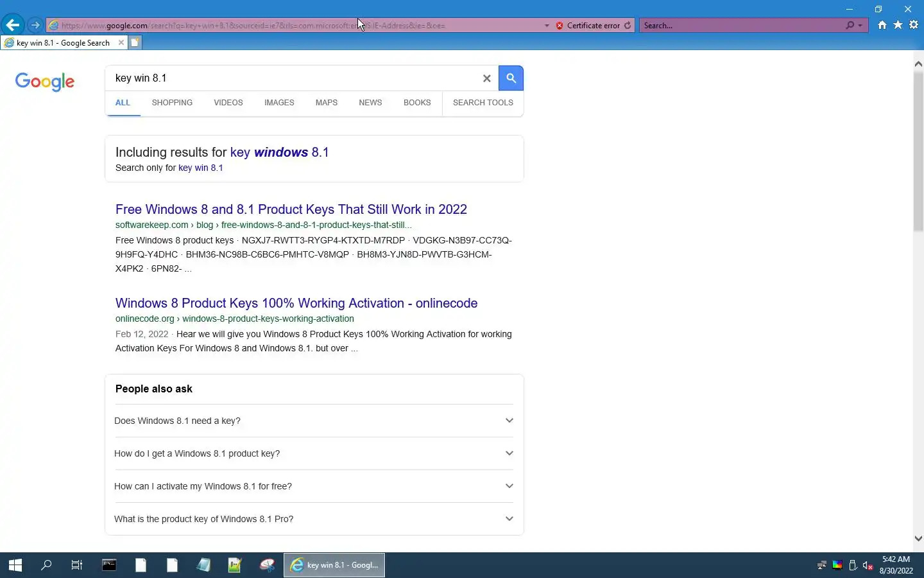Click the Google query box containing 'key win 8.1'
Viewport: 924px width, 578px height.
point(295,78)
